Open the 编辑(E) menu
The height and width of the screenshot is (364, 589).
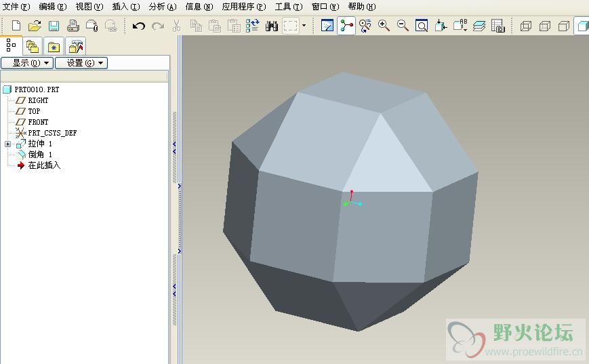pos(53,7)
